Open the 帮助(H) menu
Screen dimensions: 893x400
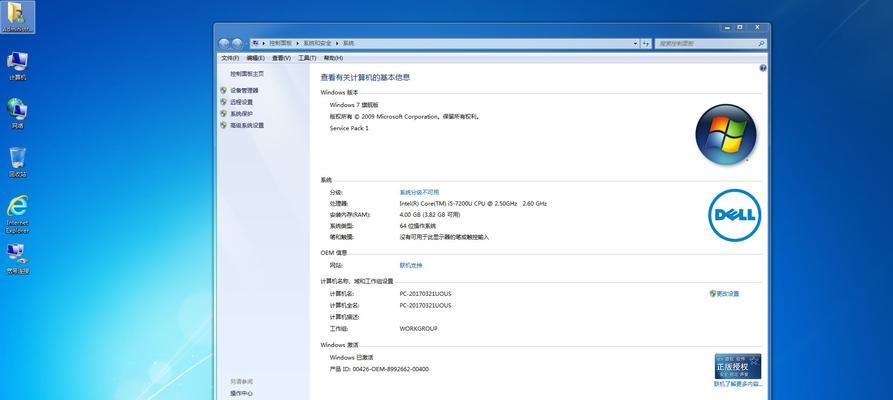tap(333, 58)
